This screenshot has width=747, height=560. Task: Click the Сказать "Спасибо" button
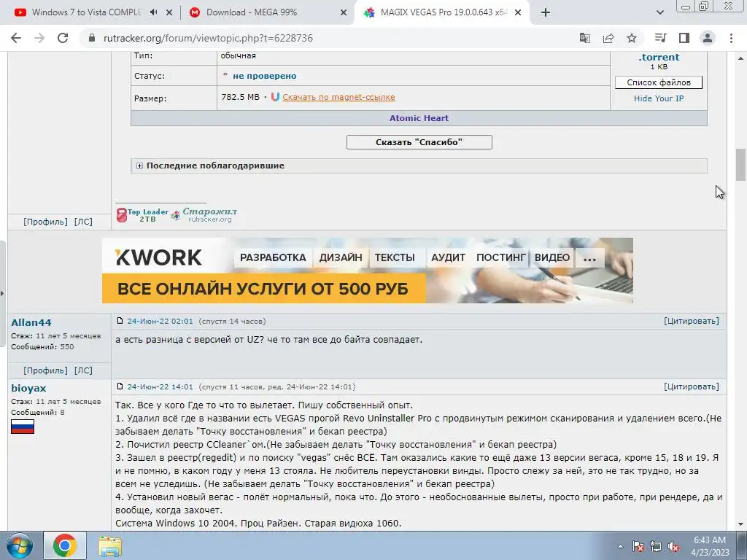pos(419,142)
